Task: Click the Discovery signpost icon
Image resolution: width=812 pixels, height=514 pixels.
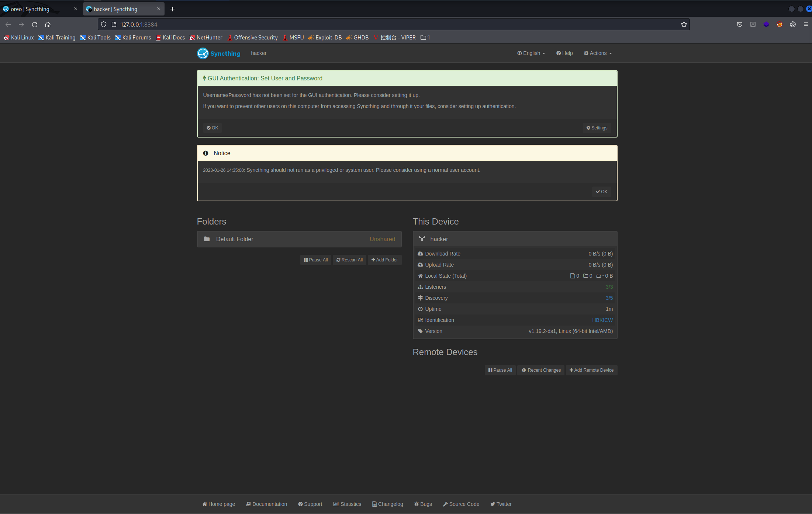Action: [420, 298]
